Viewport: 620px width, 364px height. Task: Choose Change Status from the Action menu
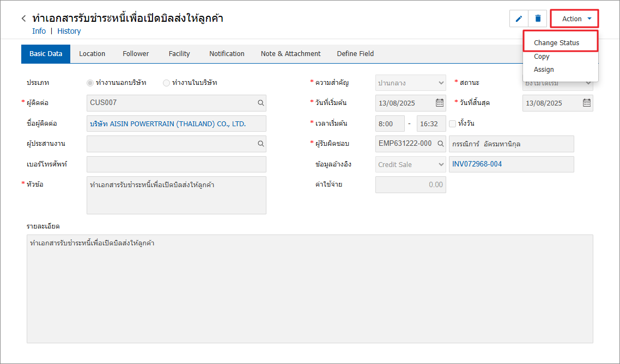(x=556, y=42)
